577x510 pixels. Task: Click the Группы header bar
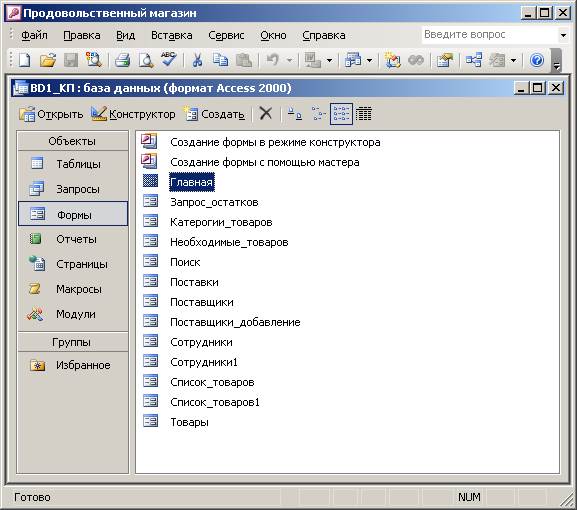(x=72, y=342)
